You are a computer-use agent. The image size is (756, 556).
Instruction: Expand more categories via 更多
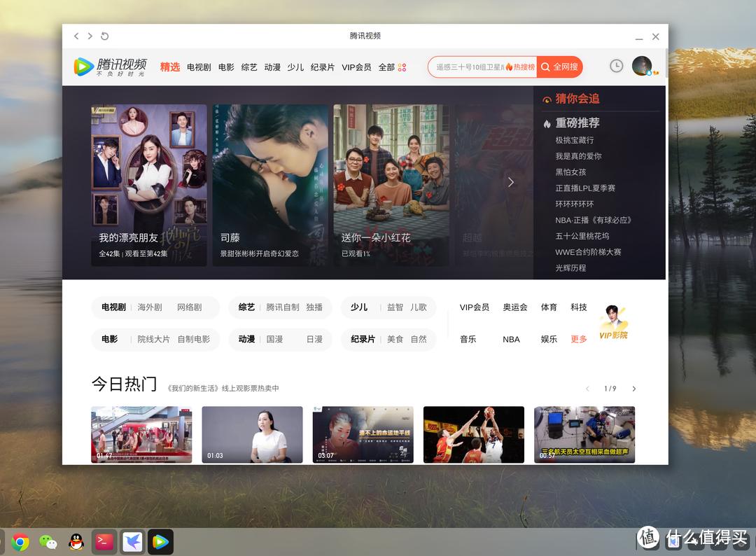point(578,339)
